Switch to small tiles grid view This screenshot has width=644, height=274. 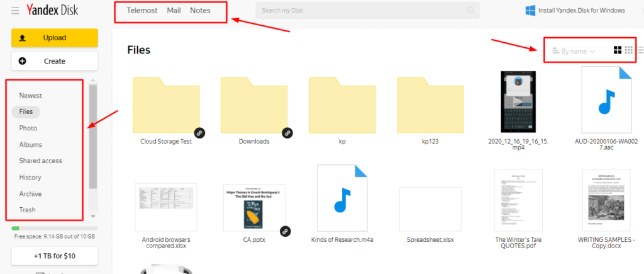(x=628, y=50)
